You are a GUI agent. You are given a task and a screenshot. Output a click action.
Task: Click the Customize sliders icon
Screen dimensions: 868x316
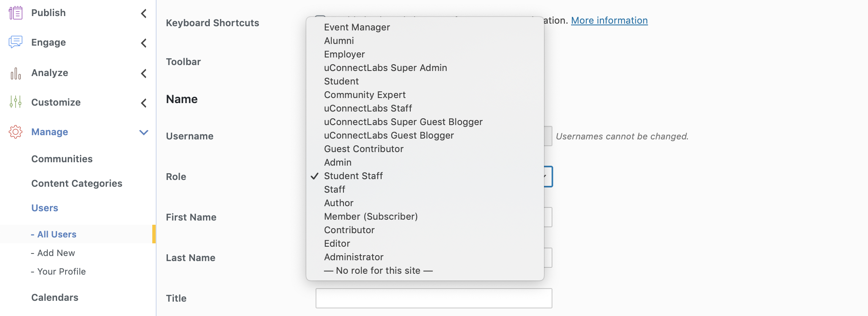(16, 102)
